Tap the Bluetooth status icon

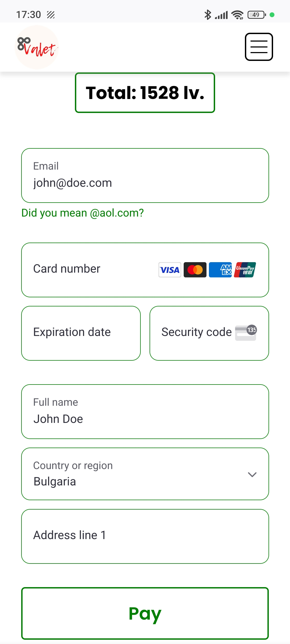(x=208, y=15)
